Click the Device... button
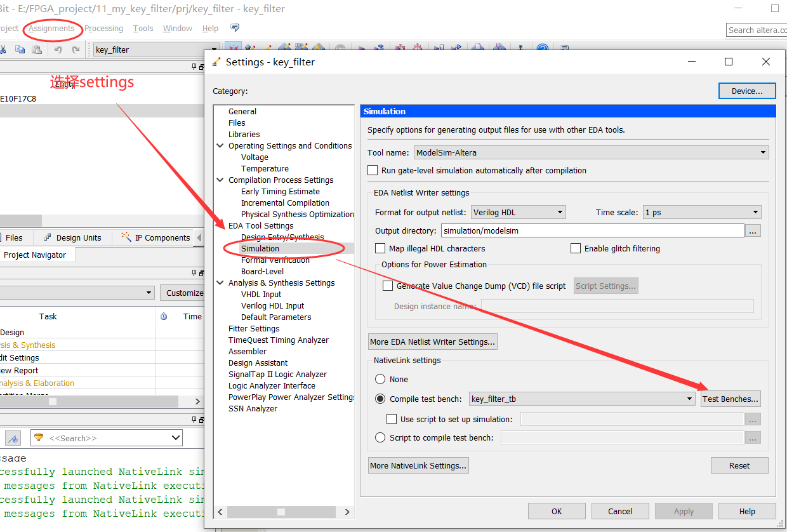 point(747,91)
